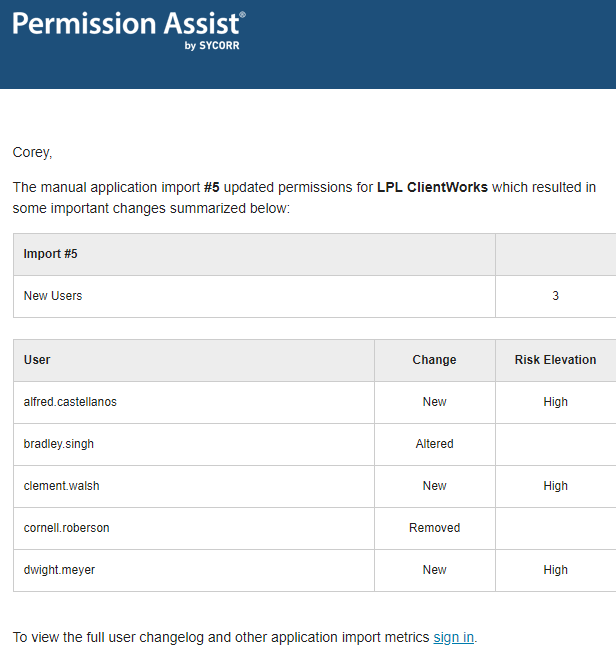Click the by SYCORR tagline
Screen dimensions: 616x652
click(212, 45)
